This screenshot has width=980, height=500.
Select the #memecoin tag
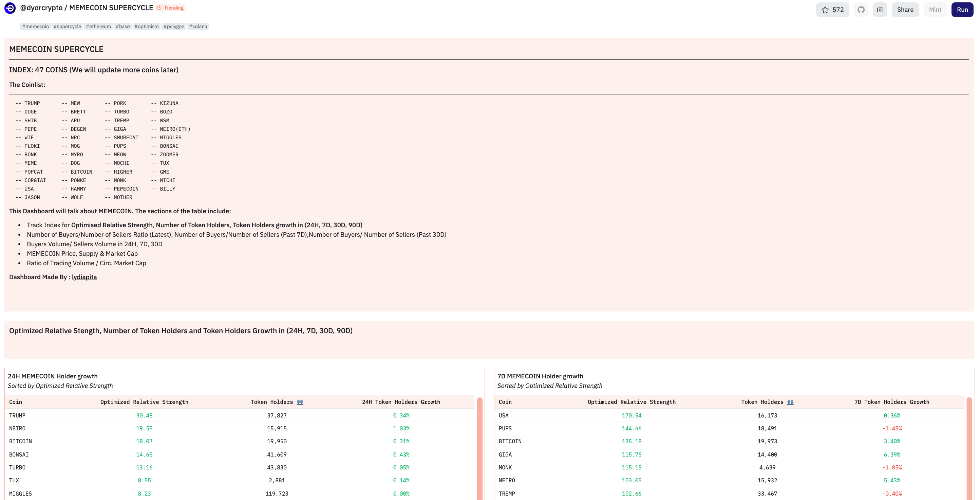coord(35,26)
